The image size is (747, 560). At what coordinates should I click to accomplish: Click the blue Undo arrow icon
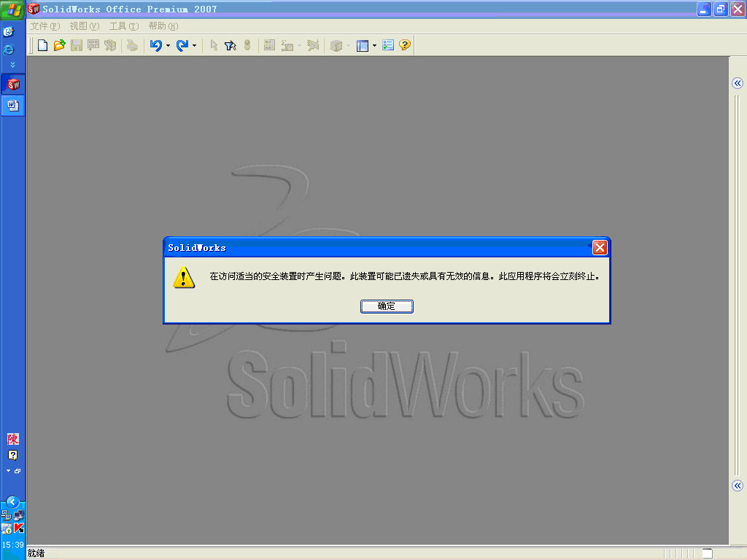click(156, 45)
